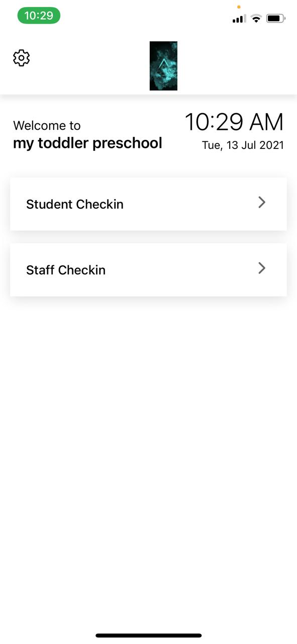The height and width of the screenshot is (644, 297).
Task: Tap the chevron beside Student Checkin
Action: click(262, 202)
